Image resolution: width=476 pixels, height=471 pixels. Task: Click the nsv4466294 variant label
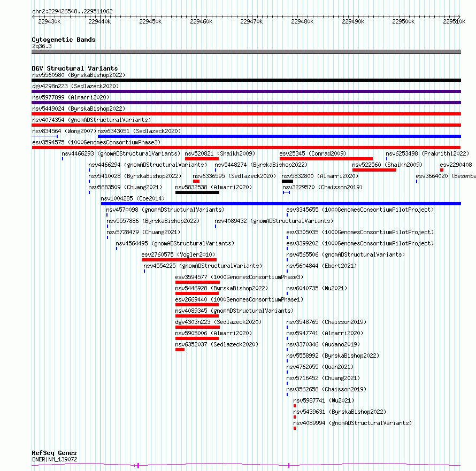[x=148, y=165]
